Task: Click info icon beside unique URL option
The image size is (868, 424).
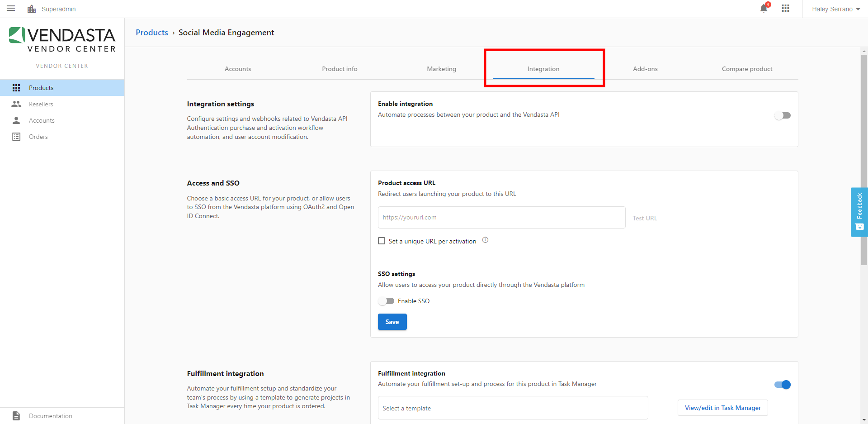Action: click(485, 240)
